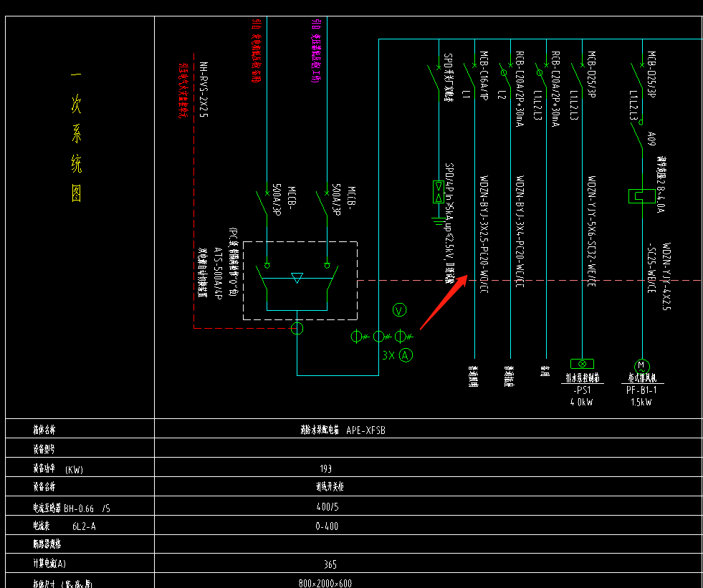Click the red vertical incoming feeder label

pyautogui.click(x=256, y=51)
